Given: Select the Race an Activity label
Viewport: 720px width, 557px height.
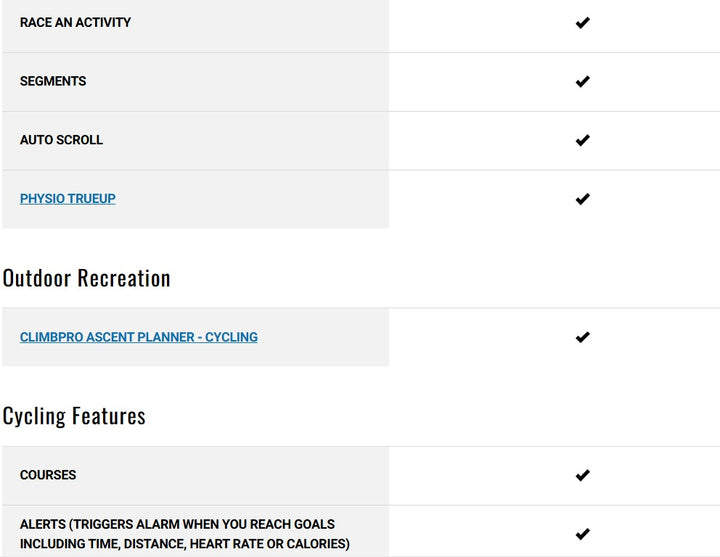Looking at the screenshot, I should (75, 22).
